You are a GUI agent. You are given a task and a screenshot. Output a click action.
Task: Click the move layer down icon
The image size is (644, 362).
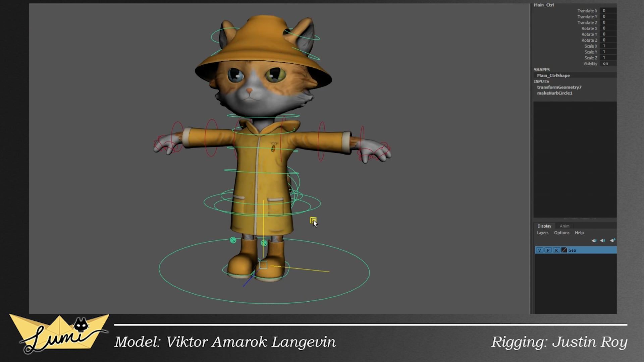603,240
